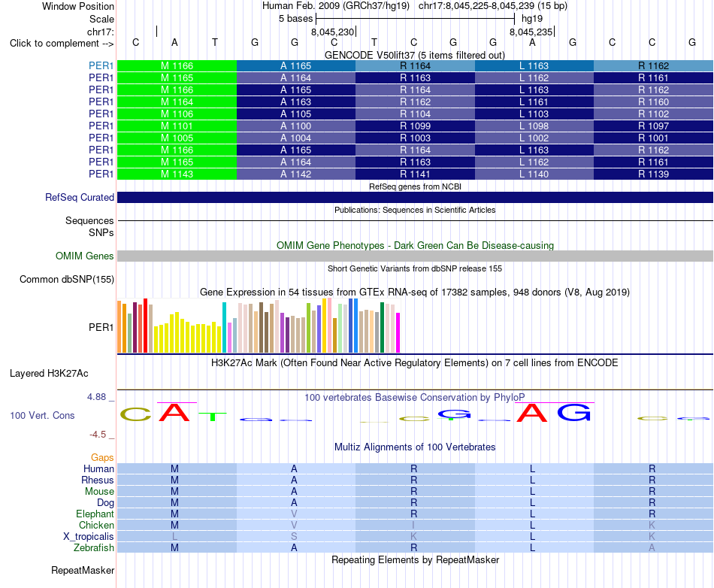
Task: Open the H3K27Ac Mark ENCODE track title
Action: pyautogui.click(x=414, y=363)
